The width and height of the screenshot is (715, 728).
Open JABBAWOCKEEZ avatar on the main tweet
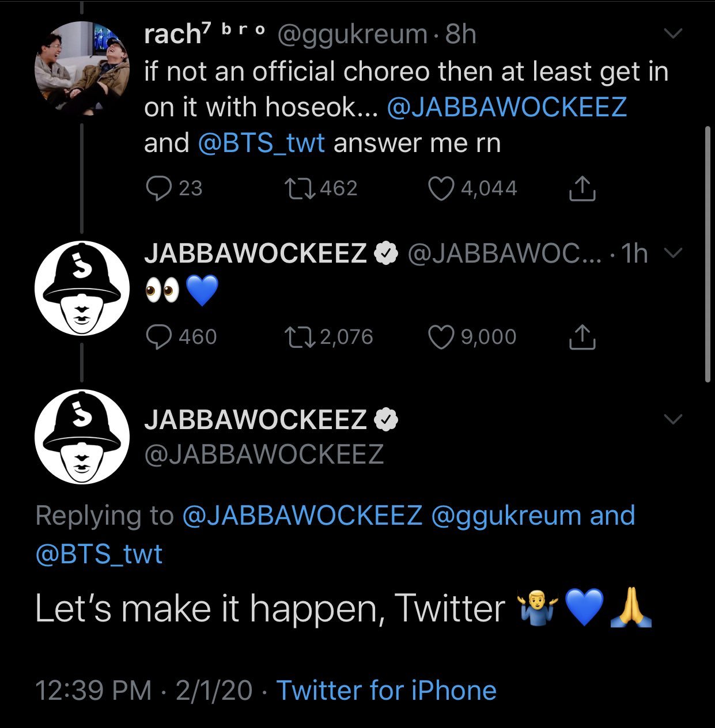click(82, 437)
